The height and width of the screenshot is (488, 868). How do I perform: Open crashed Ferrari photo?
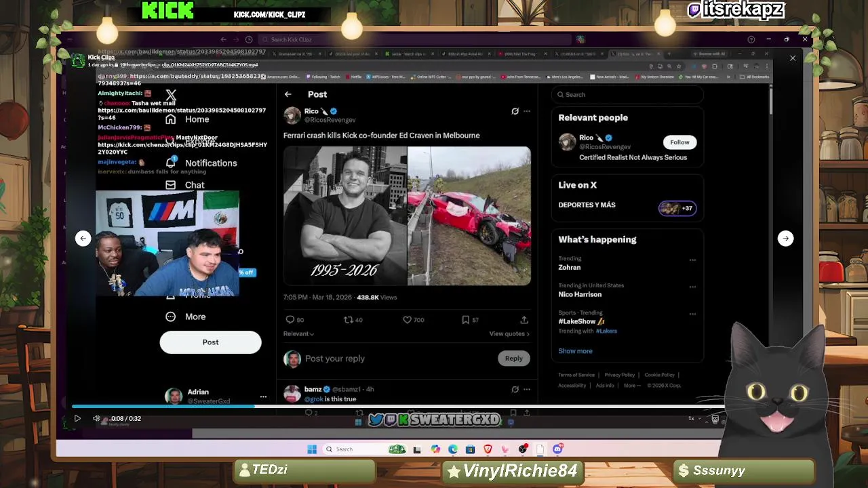tap(469, 216)
